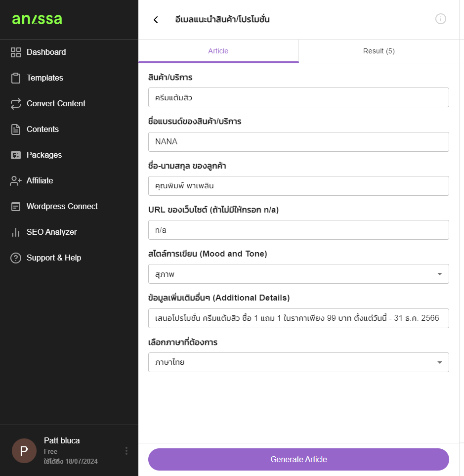
Task: Open the Contents document icon
Action: (x=16, y=130)
